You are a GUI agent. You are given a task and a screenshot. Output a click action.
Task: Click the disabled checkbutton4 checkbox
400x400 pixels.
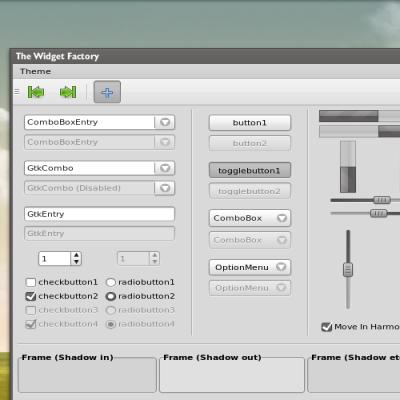pos(31,324)
